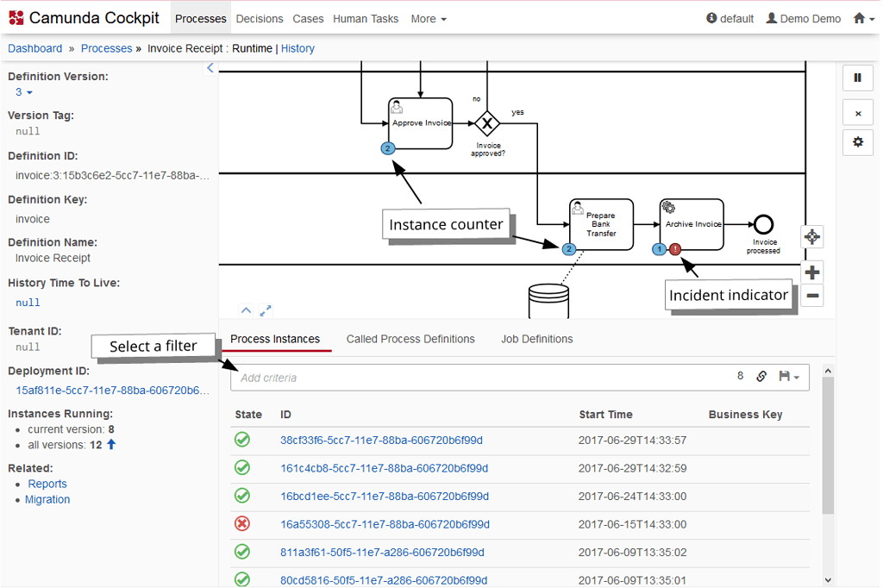Zoom in using the plus icon on the diagram

811,272
